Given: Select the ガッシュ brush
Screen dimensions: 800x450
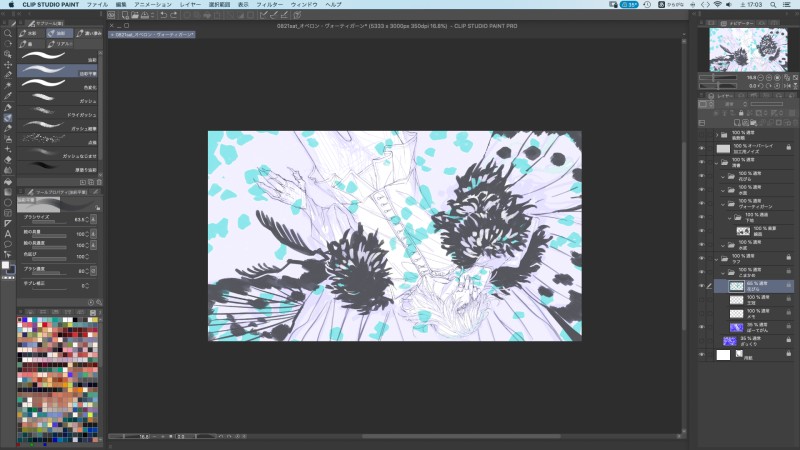Looking at the screenshot, I should [59, 97].
